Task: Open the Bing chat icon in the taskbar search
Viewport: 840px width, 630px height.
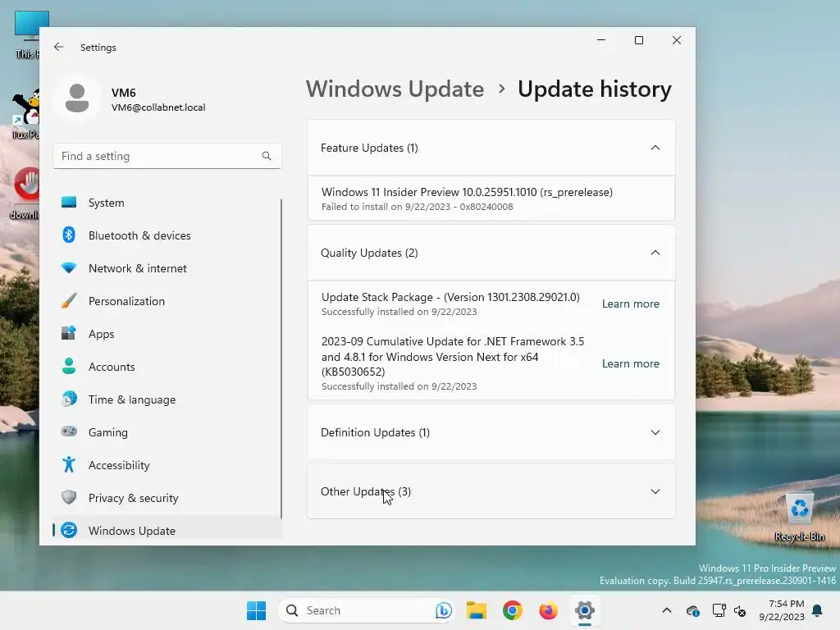Action: tap(443, 610)
